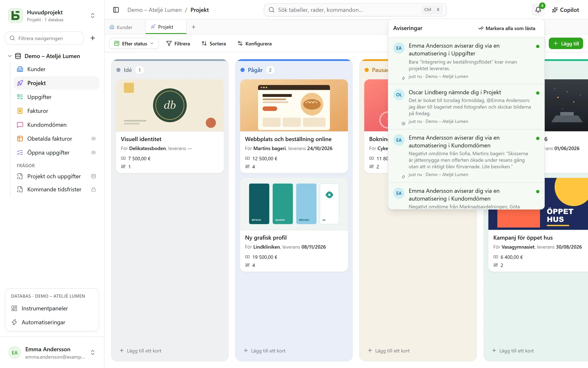The image size is (588, 368).
Task: Toggle unread dot on Uppgifter notification
Action: click(538, 46)
